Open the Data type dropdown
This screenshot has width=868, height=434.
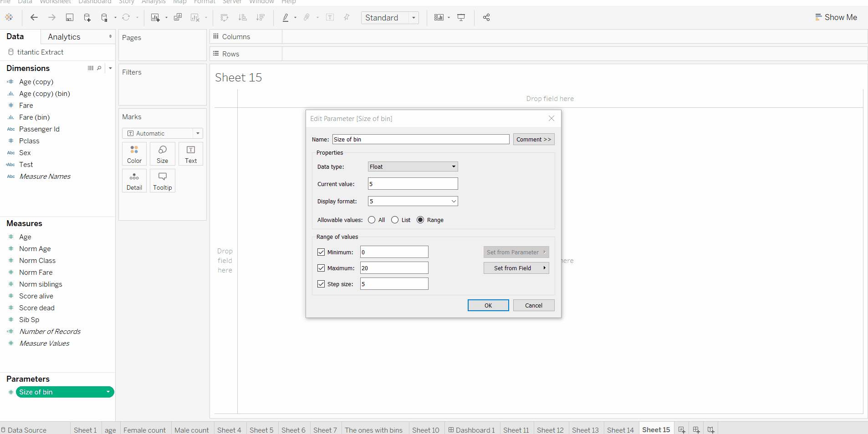pyautogui.click(x=413, y=167)
